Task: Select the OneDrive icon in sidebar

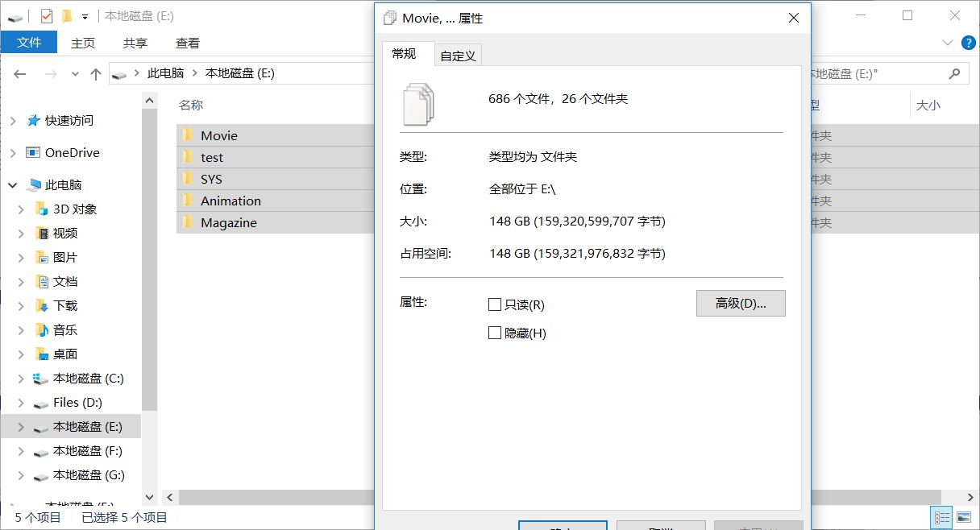Action: [x=33, y=152]
